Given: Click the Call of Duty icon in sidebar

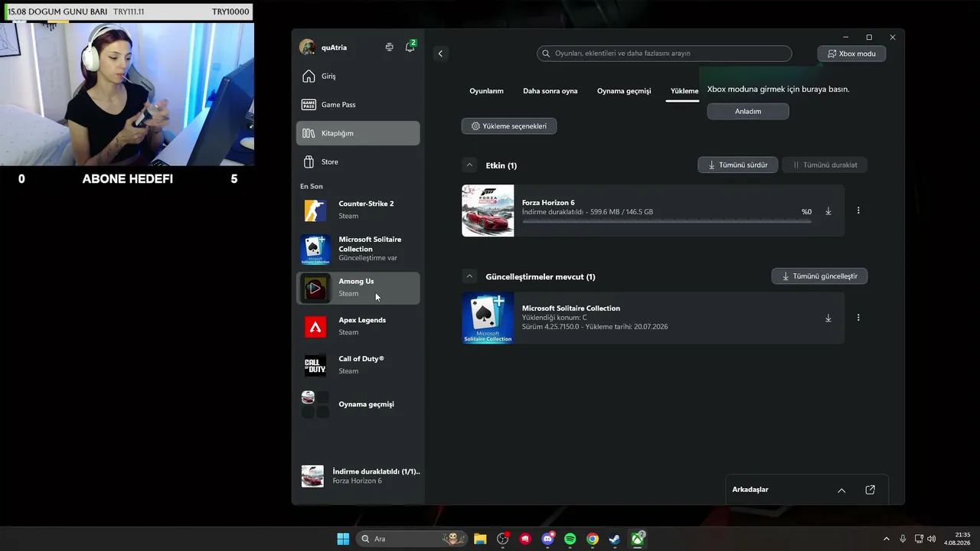Looking at the screenshot, I should 315,365.
